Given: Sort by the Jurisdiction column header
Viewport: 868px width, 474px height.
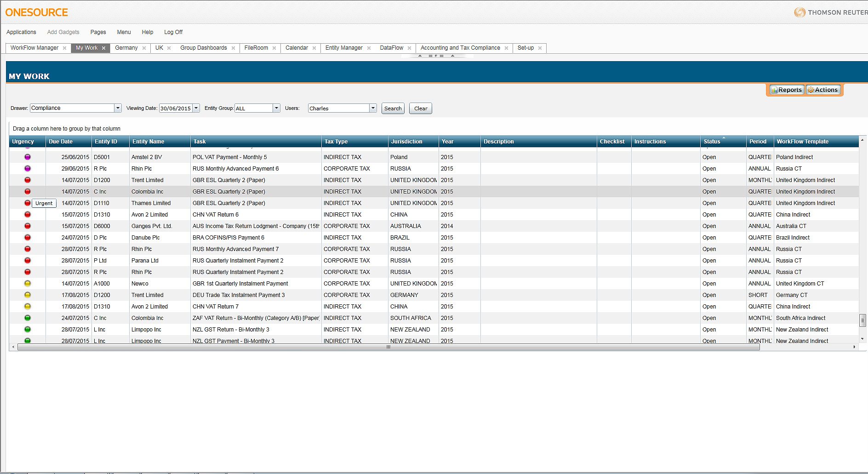Looking at the screenshot, I should pos(413,142).
